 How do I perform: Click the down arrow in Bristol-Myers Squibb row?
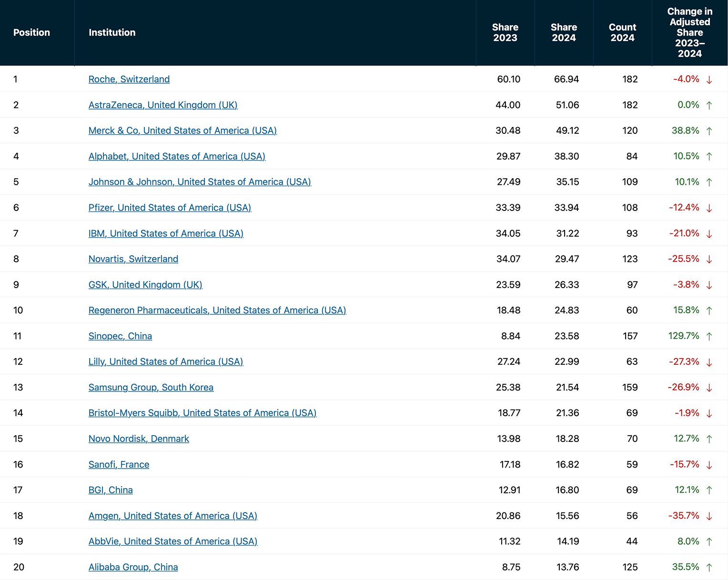(x=709, y=413)
